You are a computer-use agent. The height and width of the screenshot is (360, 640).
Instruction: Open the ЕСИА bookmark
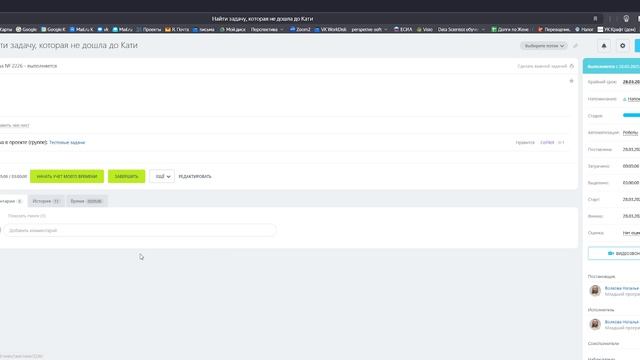click(x=403, y=29)
